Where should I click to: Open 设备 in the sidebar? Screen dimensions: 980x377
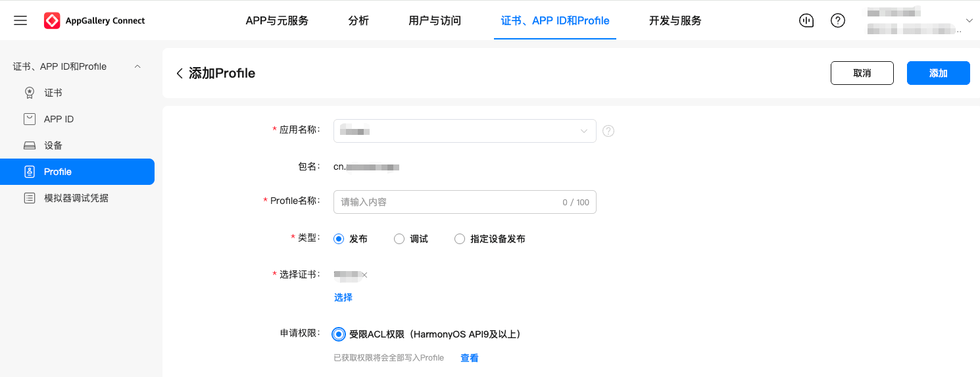pos(53,145)
